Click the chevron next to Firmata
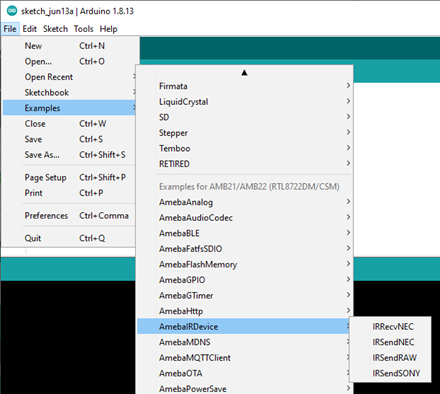 pyautogui.click(x=348, y=86)
